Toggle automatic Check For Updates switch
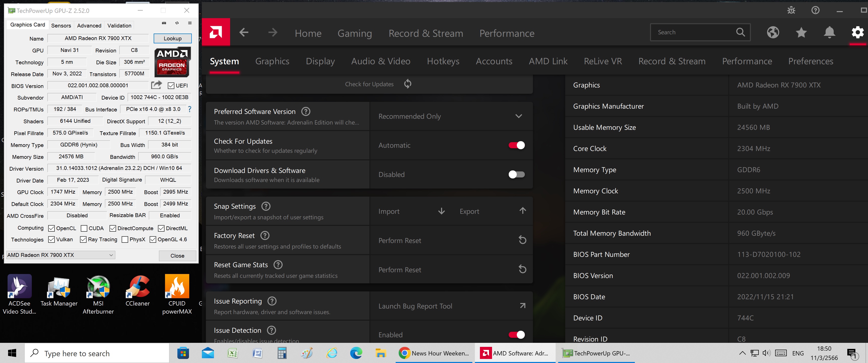 click(x=516, y=145)
